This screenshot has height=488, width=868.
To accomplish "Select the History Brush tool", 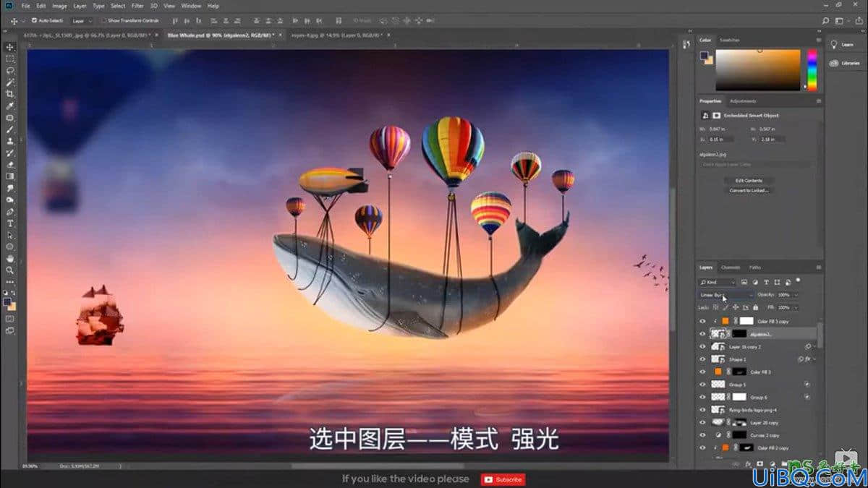I will tap(10, 153).
